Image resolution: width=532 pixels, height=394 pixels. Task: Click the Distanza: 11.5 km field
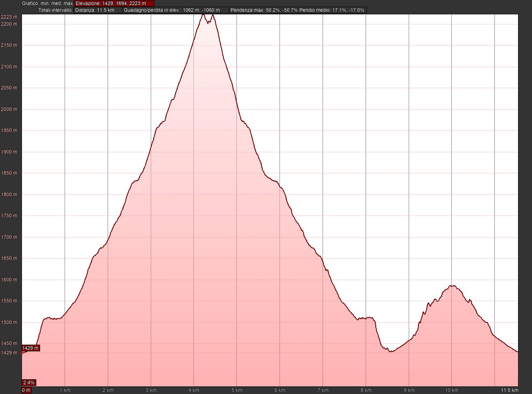tap(98, 10)
